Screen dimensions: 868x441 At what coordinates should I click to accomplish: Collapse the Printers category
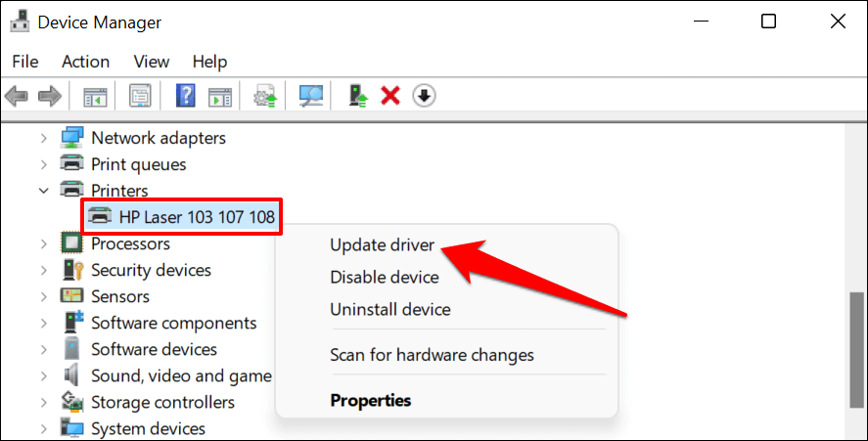[x=44, y=191]
